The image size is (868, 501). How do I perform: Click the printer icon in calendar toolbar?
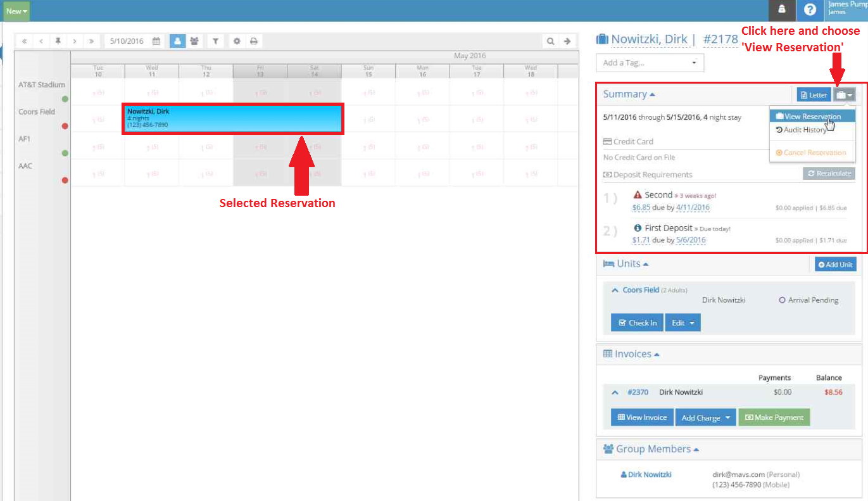[253, 41]
